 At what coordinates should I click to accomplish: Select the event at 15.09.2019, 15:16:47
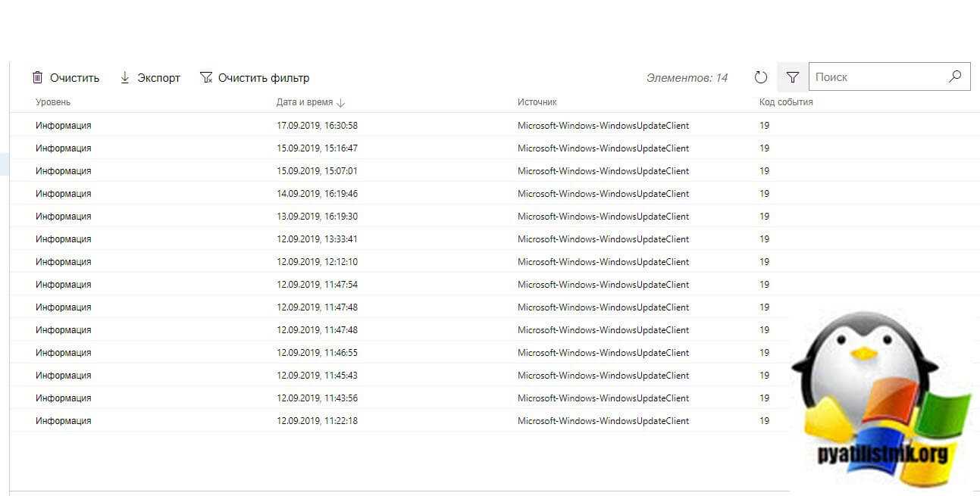coord(317,148)
